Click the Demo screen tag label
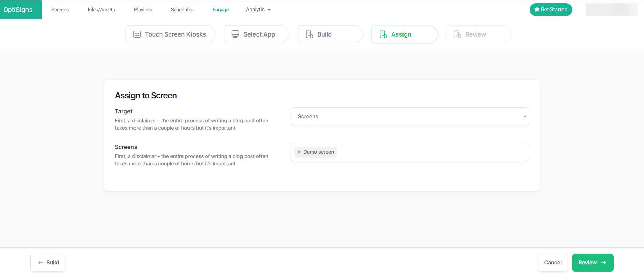 click(319, 152)
